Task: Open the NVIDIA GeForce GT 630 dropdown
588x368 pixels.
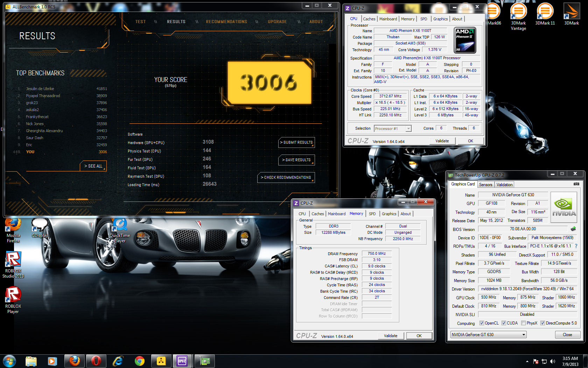Action: point(488,335)
